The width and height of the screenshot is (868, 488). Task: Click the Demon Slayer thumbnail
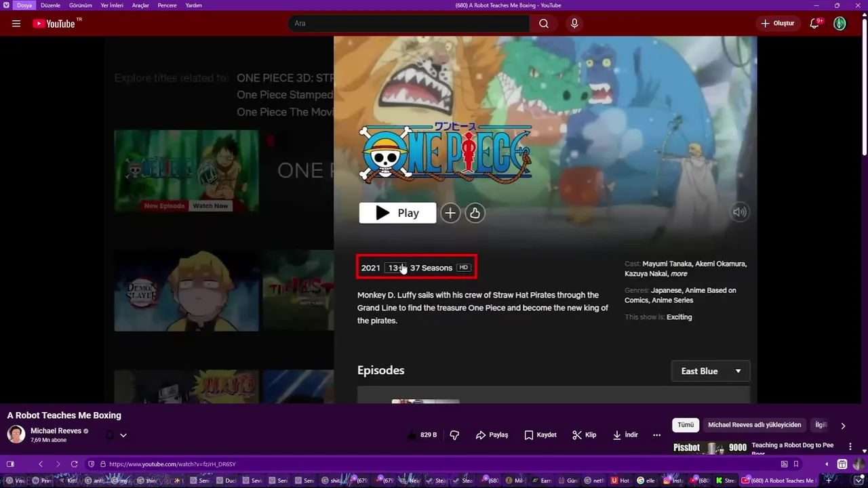click(x=186, y=291)
